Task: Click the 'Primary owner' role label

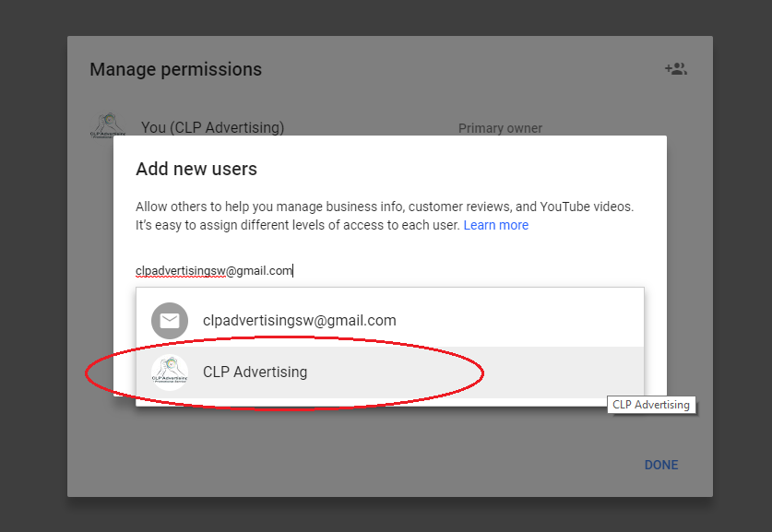Action: (x=500, y=128)
